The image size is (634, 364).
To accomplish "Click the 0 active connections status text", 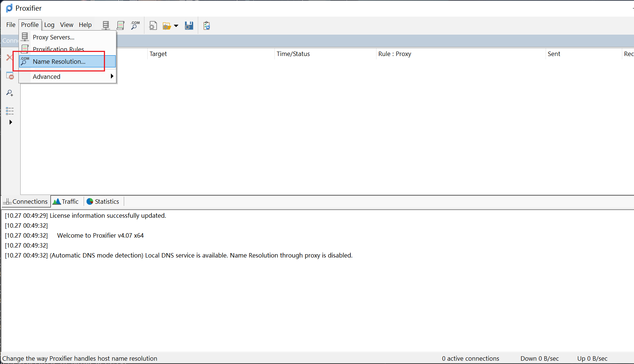I will [470, 358].
